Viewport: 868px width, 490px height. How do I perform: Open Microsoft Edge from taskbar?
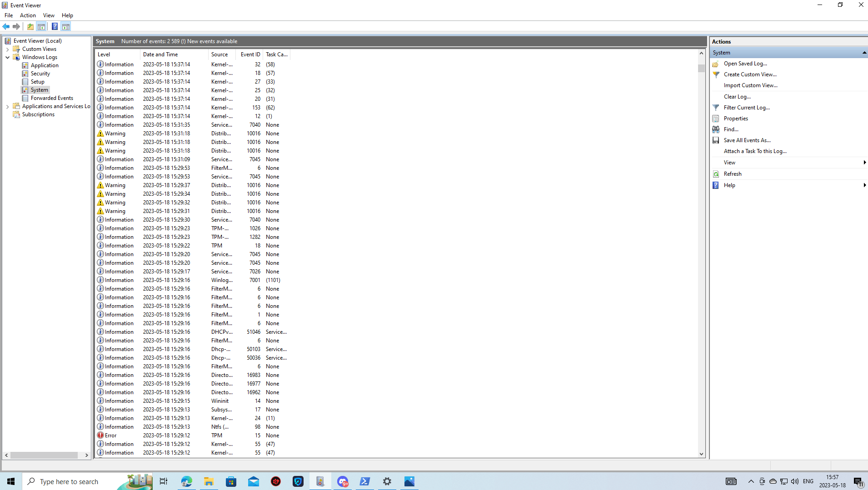pos(186,481)
